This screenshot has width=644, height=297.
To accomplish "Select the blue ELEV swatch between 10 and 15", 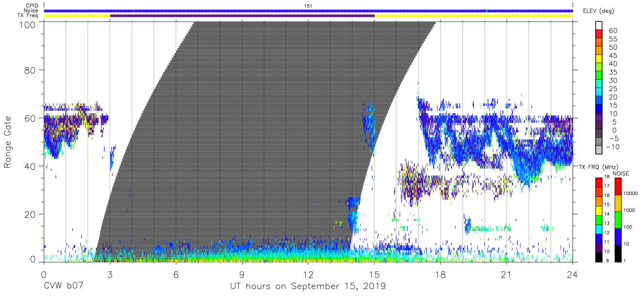I will pos(600,109).
